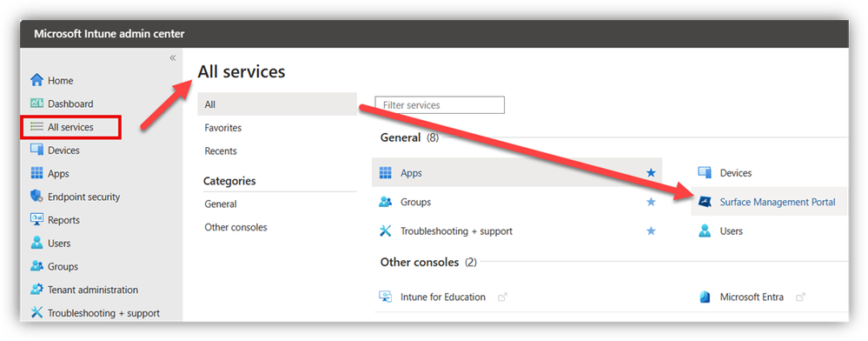The width and height of the screenshot is (868, 341).
Task: Open the Microsoft Entra link
Action: [752, 298]
